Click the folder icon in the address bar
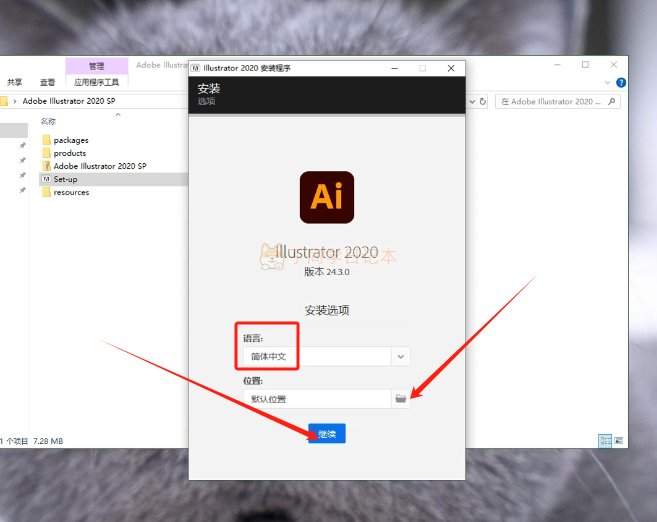The width and height of the screenshot is (657, 522). click(4, 101)
